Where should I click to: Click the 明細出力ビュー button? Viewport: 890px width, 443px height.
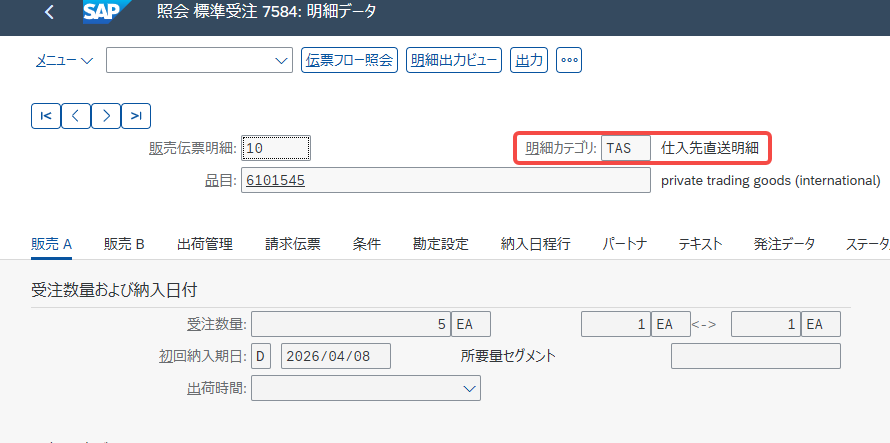coord(453,60)
